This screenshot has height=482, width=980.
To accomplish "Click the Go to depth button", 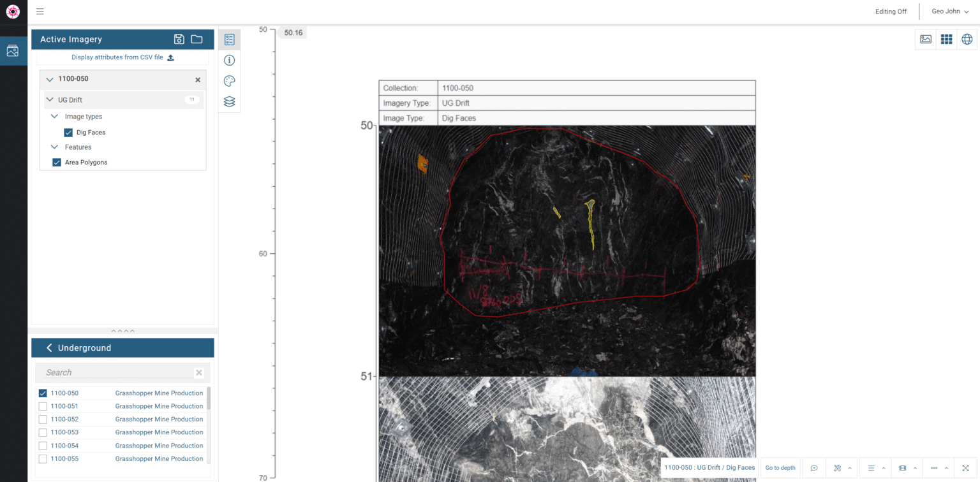I will tap(780, 468).
